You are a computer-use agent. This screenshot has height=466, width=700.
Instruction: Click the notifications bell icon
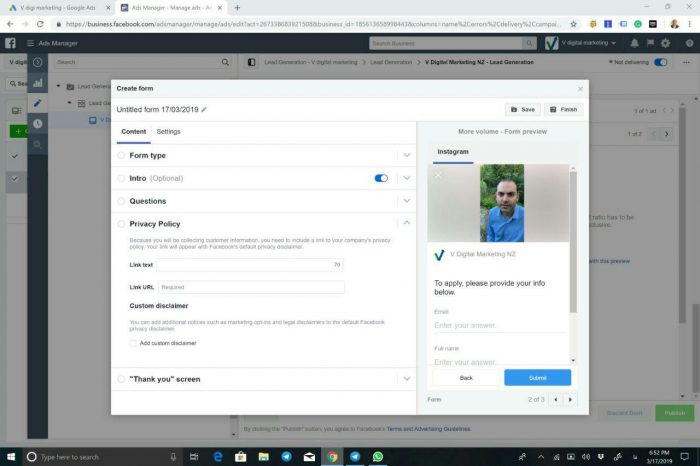coord(634,43)
